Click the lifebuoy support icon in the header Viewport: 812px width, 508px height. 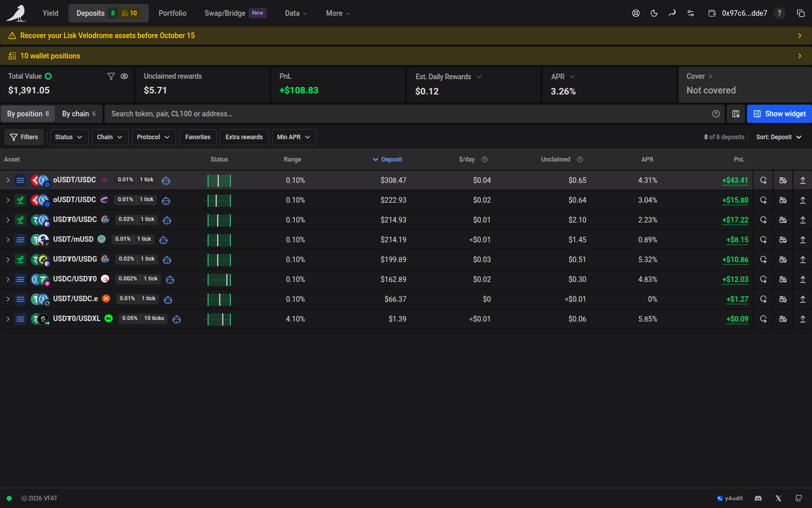[635, 13]
